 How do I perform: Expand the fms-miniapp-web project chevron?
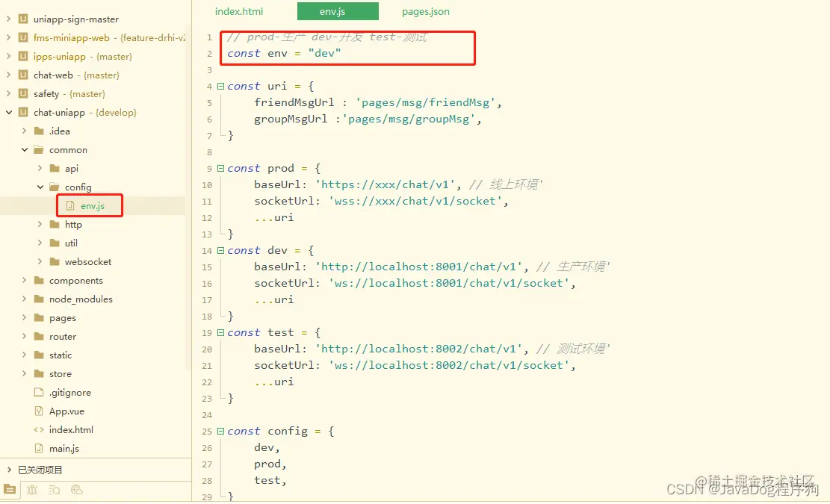click(x=8, y=37)
